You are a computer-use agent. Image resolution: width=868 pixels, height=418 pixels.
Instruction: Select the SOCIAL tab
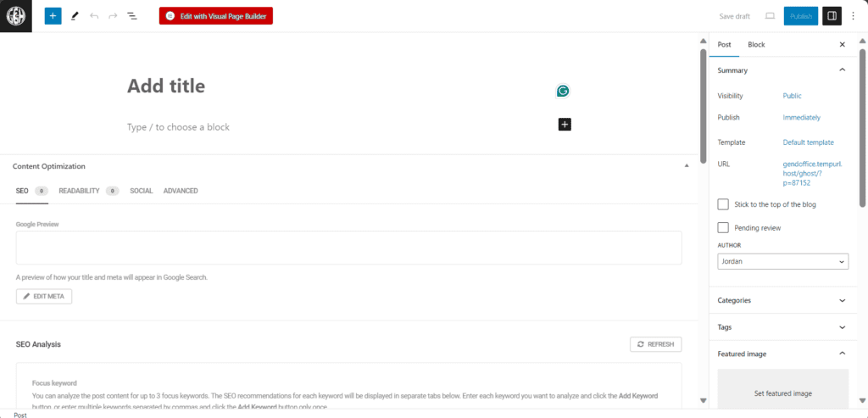click(x=142, y=191)
